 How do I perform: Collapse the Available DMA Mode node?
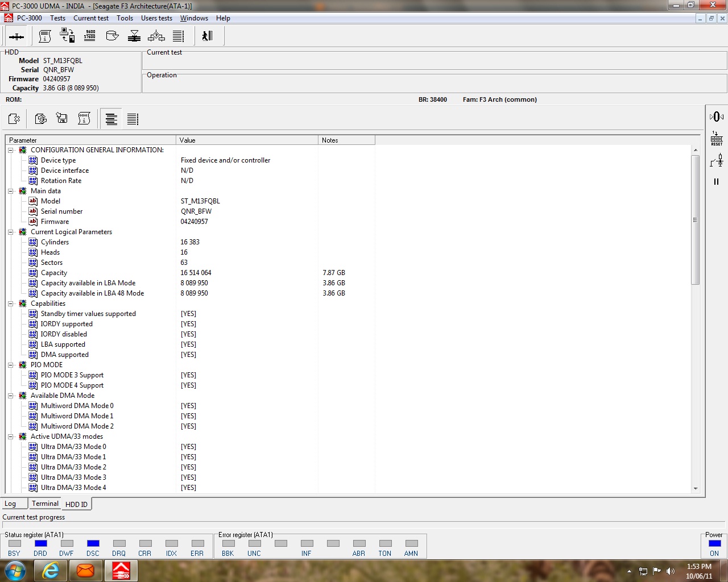(x=10, y=396)
